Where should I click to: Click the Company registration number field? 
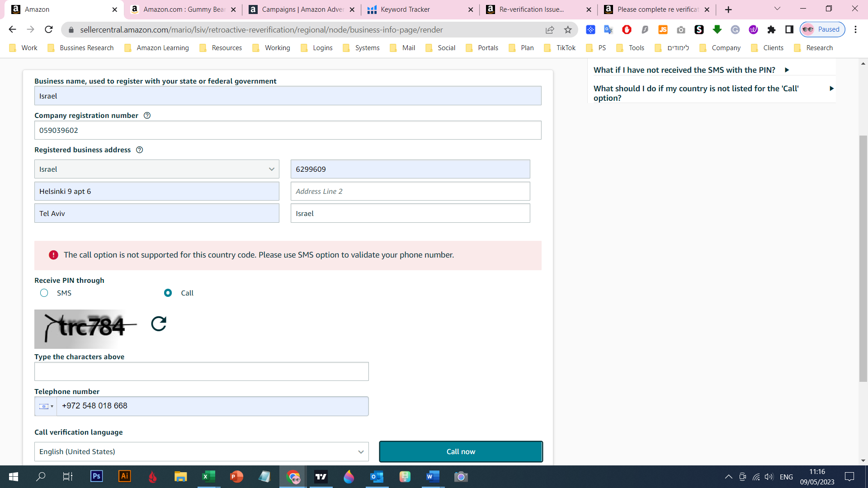(x=288, y=130)
